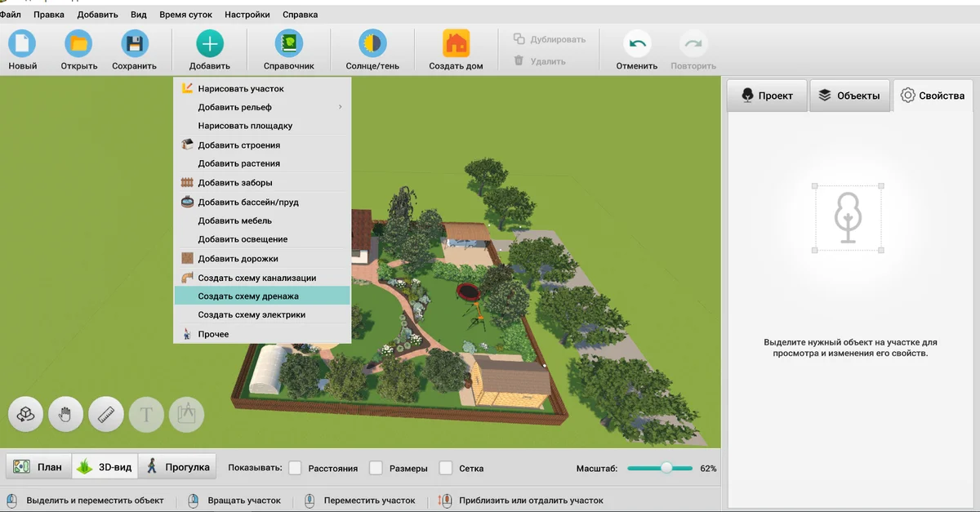The height and width of the screenshot is (512, 980).
Task: Start Прогулка walk mode
Action: coord(177,467)
